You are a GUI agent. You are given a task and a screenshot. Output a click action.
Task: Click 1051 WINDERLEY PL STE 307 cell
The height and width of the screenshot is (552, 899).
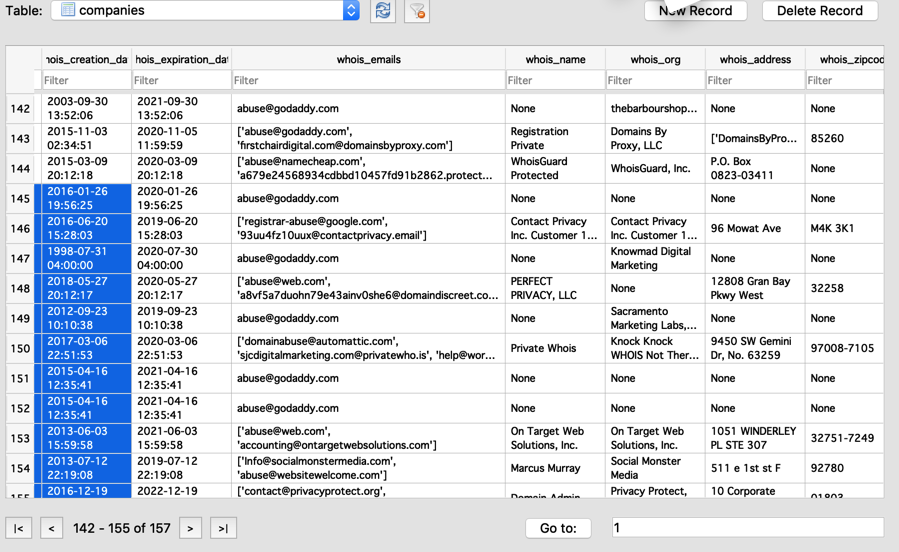coord(755,438)
